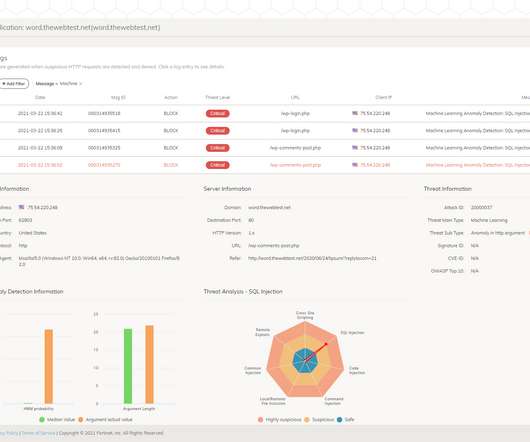Click /wp-comments-post.php URL in the third row
This screenshot has width=530, height=442.
tap(295, 148)
